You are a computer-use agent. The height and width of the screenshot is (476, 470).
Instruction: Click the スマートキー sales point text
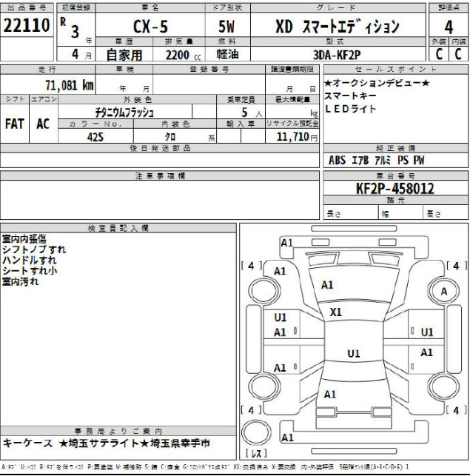point(350,96)
